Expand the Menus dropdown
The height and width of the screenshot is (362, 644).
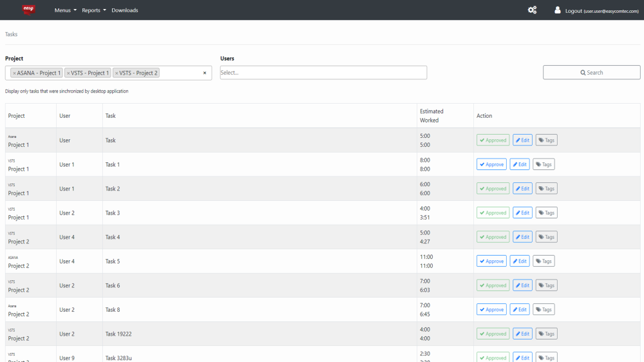(x=65, y=10)
